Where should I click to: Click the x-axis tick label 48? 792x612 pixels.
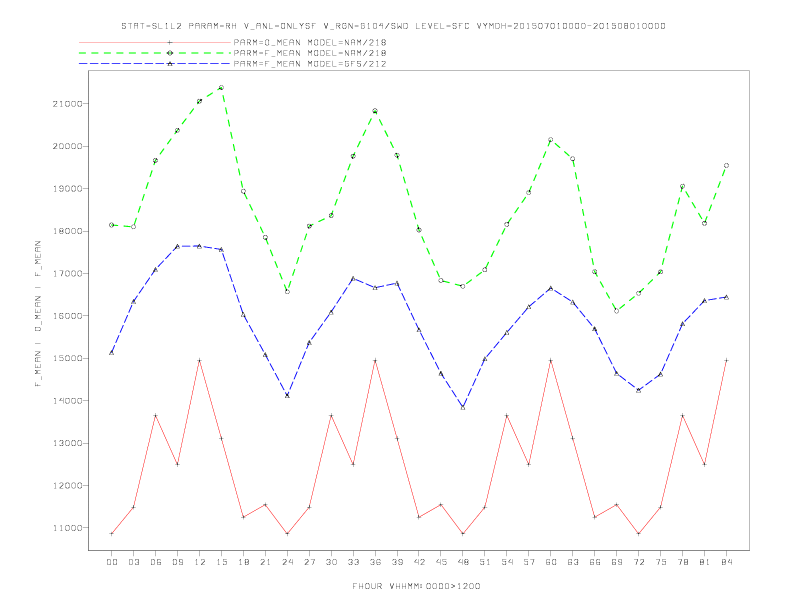(463, 562)
